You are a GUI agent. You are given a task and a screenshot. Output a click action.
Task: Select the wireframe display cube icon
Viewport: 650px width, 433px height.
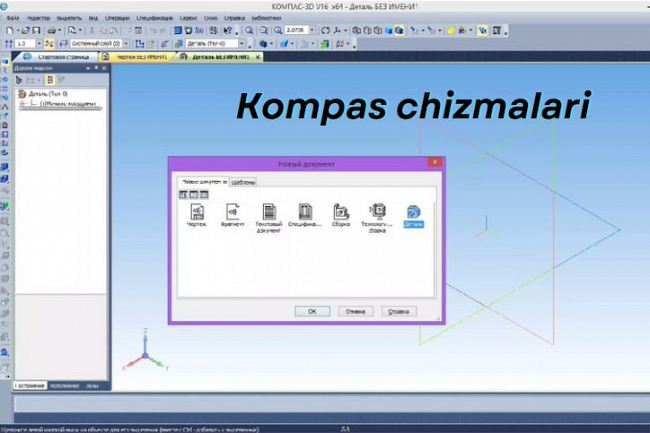(x=357, y=31)
